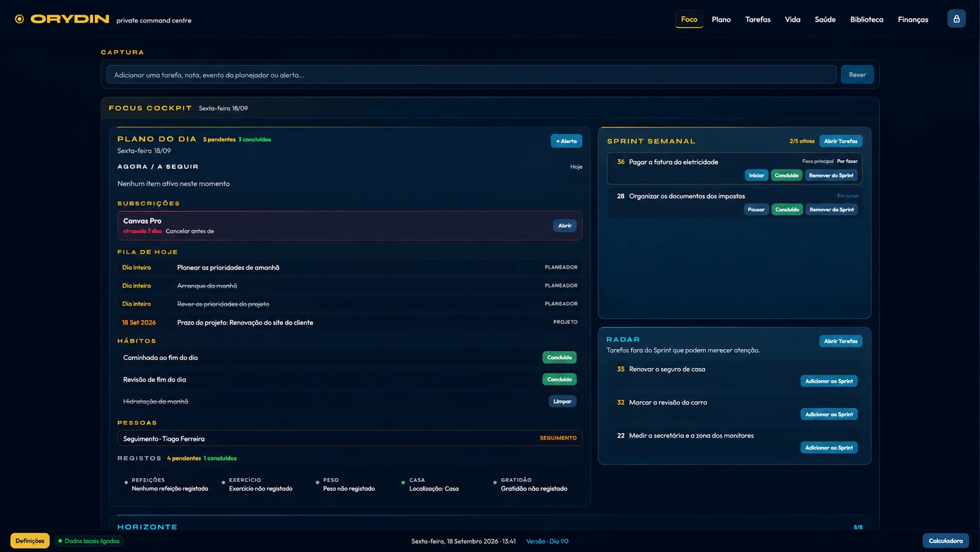The image size is (980, 552).
Task: Click the Gratidão log entry
Action: coord(530,485)
